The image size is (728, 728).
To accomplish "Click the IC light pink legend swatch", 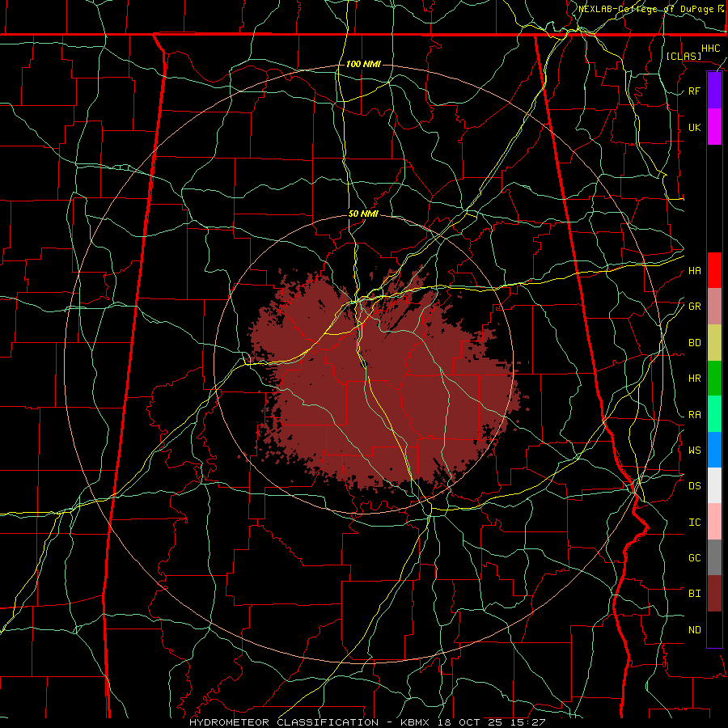I will tap(714, 522).
